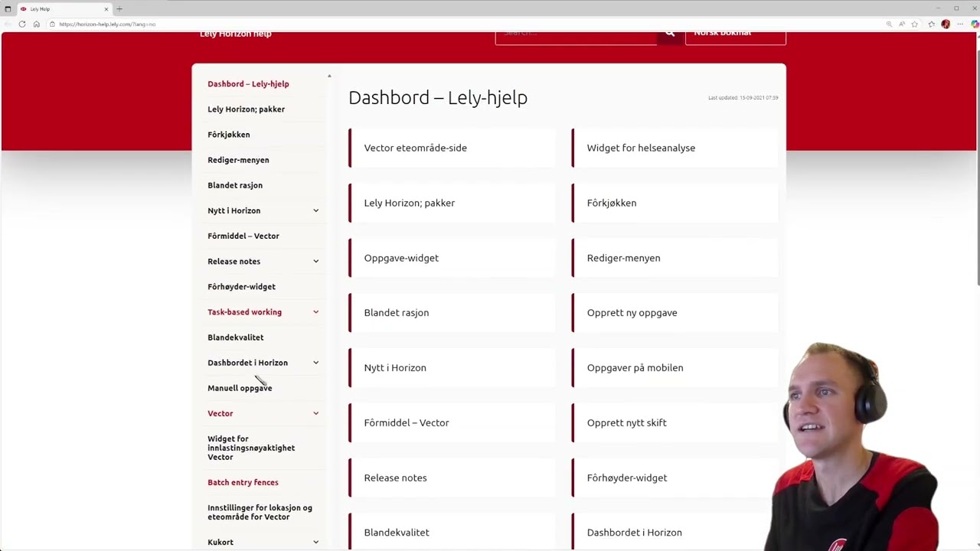
Task: Open Fôrhøyder-widget in the sidebar
Action: click(x=241, y=286)
